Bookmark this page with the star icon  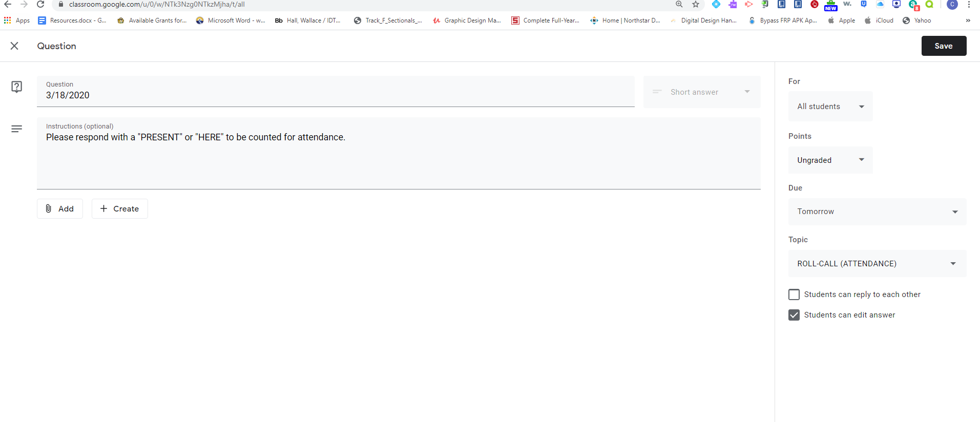695,4
